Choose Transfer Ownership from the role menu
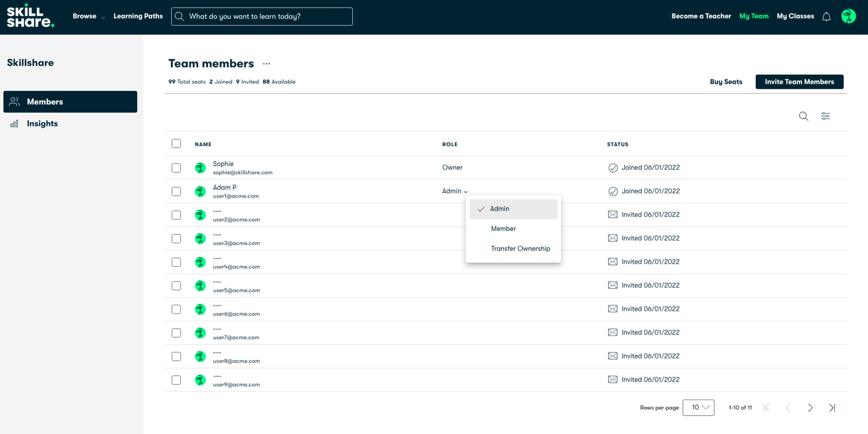 [520, 248]
